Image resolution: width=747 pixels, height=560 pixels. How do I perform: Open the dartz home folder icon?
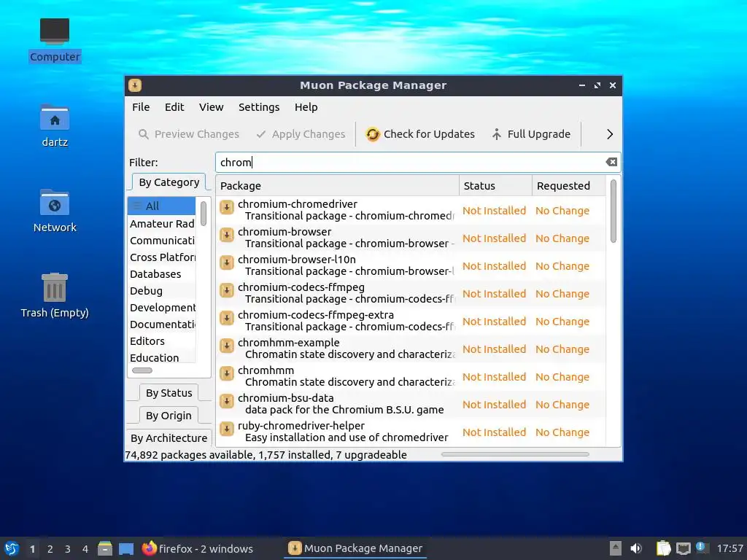[x=54, y=117]
